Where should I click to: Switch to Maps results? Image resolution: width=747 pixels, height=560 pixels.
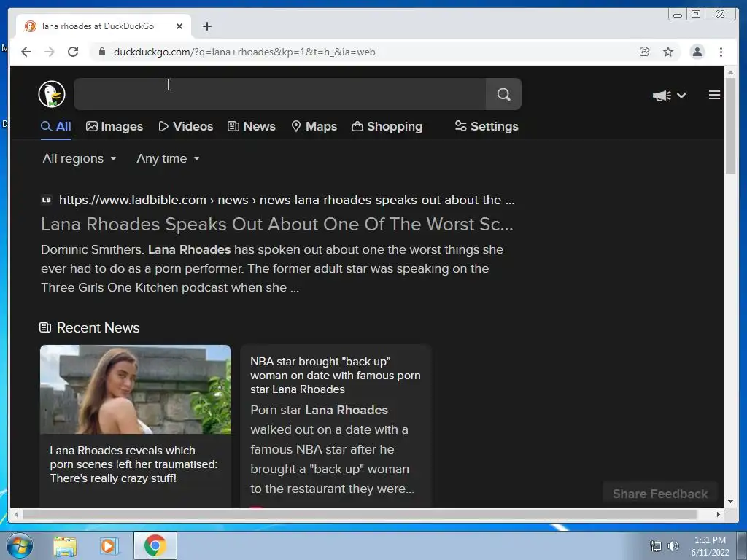point(314,126)
